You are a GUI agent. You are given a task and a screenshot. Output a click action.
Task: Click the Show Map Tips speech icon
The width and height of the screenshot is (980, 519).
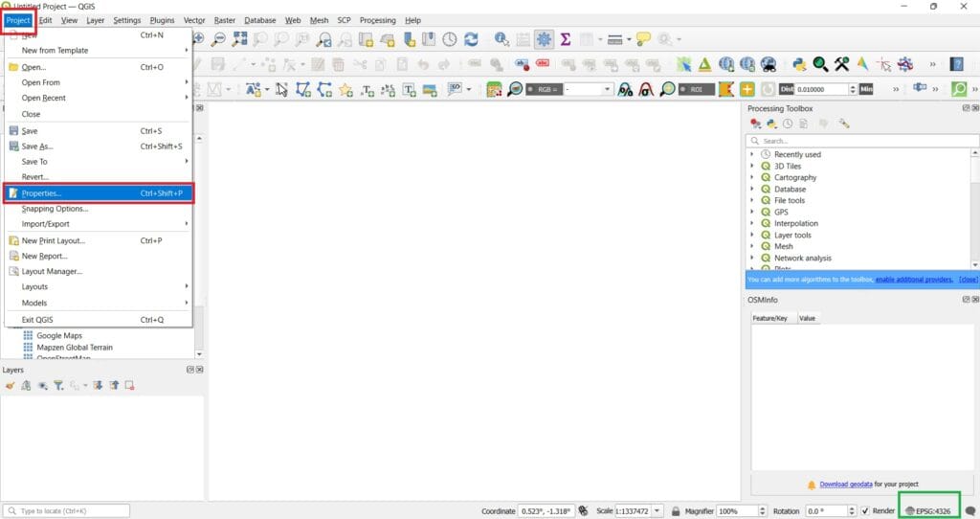tap(643, 39)
